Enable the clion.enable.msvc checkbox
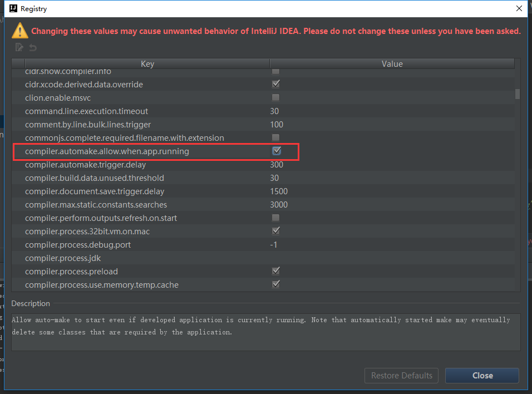The height and width of the screenshot is (394, 532). tap(275, 97)
